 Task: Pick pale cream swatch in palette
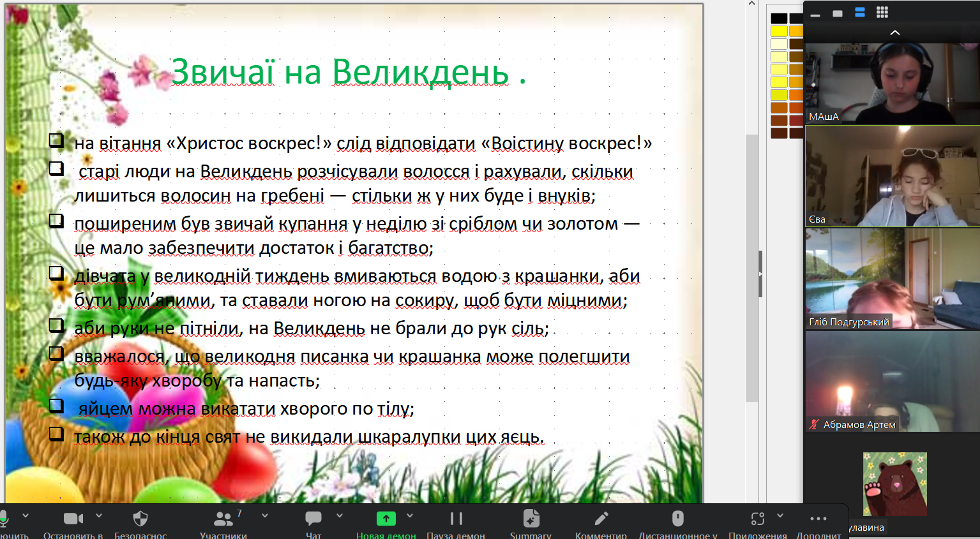click(778, 43)
